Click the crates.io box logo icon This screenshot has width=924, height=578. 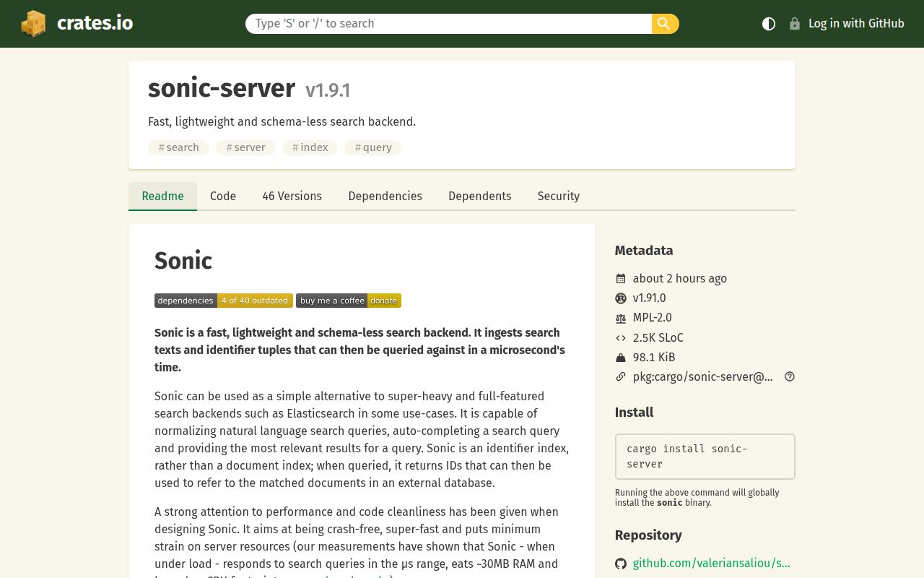(x=33, y=23)
